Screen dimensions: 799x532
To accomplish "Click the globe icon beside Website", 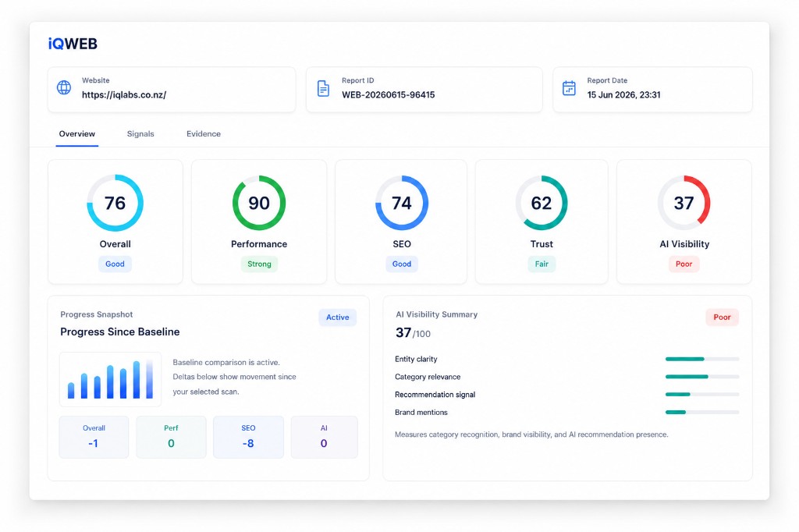I will pyautogui.click(x=64, y=87).
